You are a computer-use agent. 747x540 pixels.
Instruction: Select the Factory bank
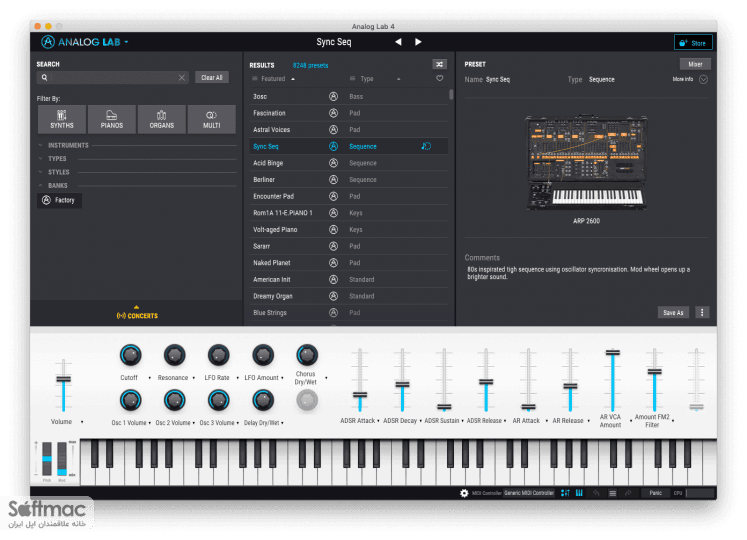tap(59, 200)
